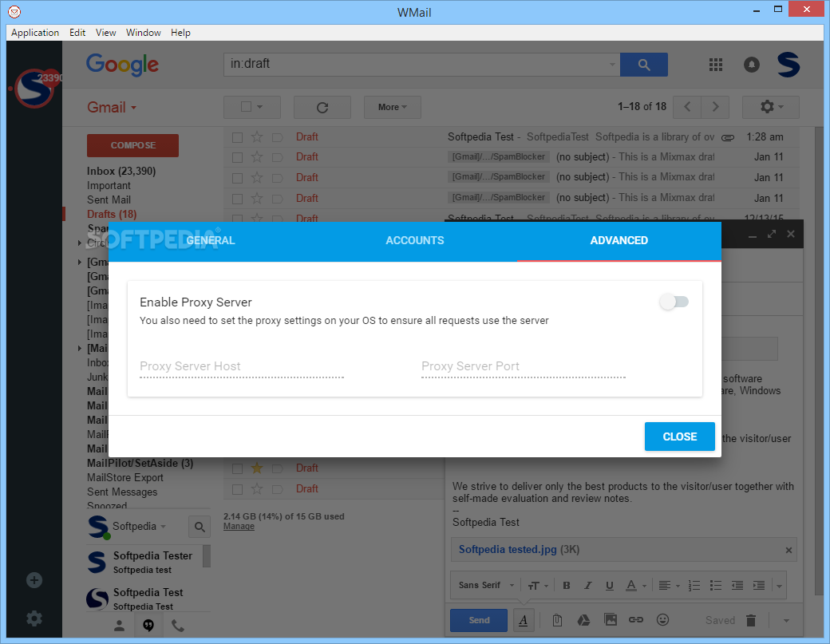
Task: Tick checkbox of the 1:28 am Draft
Action: [238, 137]
